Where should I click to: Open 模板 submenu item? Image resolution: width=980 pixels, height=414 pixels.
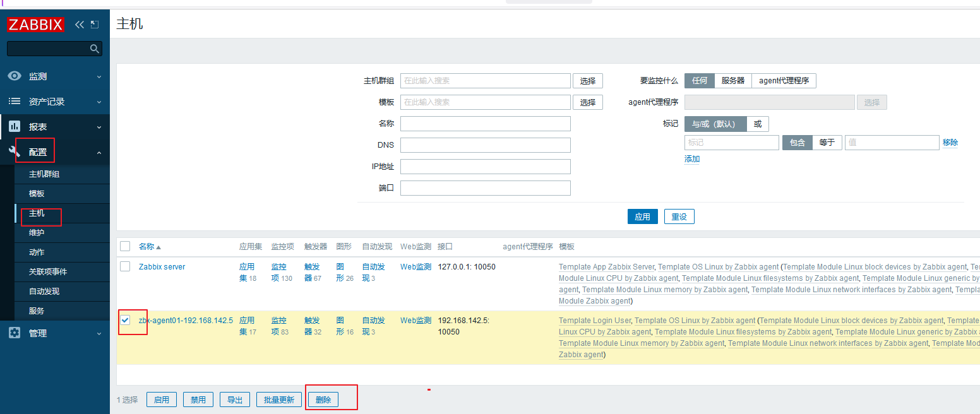(x=62, y=194)
